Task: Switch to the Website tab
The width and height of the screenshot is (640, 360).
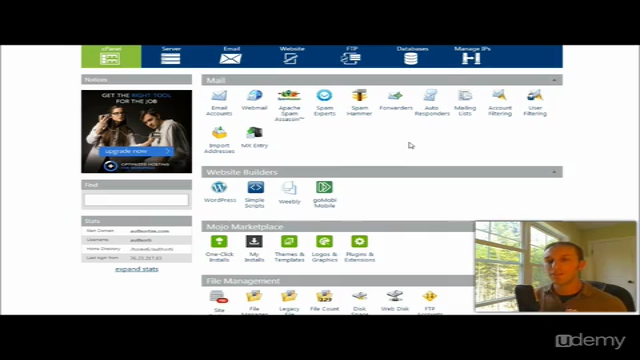Action: (x=291, y=56)
